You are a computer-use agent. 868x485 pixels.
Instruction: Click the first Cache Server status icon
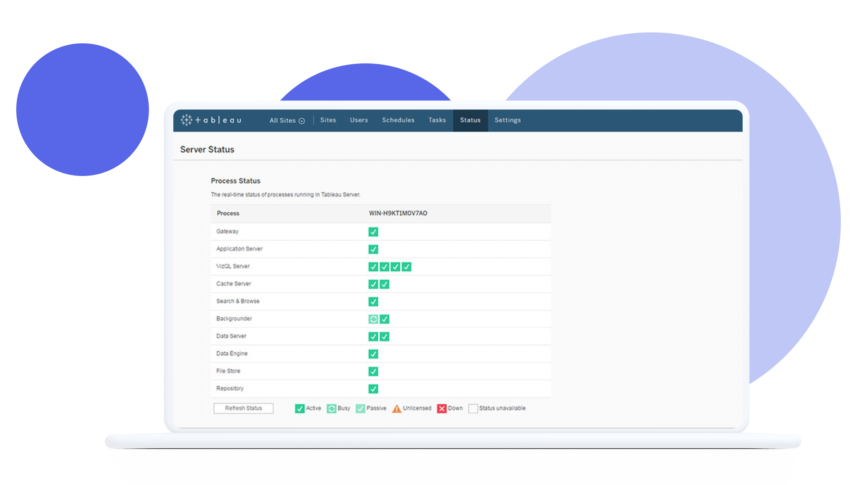(x=373, y=284)
